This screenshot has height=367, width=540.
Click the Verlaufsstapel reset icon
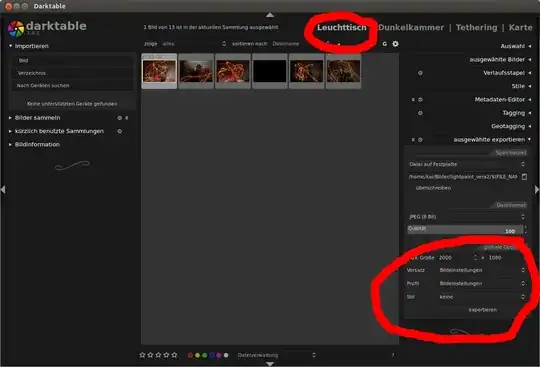(420, 73)
